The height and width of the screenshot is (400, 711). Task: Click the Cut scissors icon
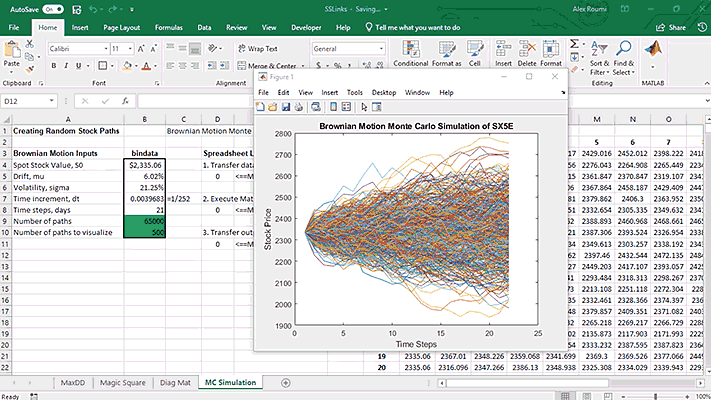click(x=27, y=46)
